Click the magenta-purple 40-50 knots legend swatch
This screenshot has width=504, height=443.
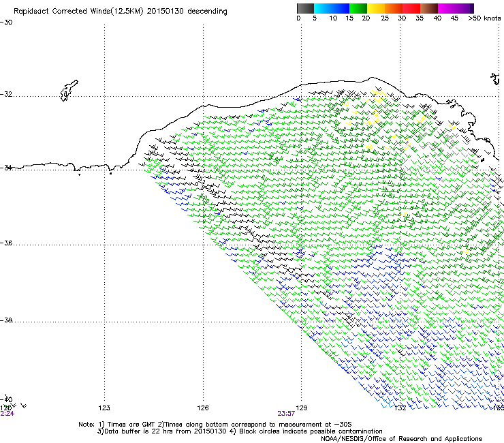[x=456, y=8]
